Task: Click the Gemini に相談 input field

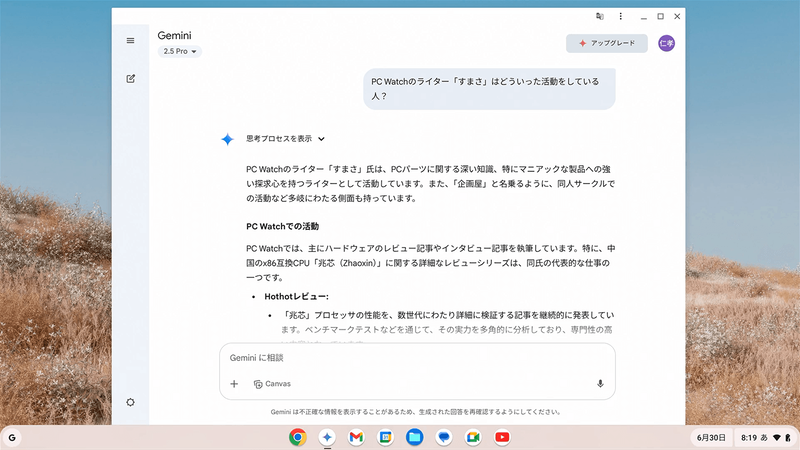Action: 417,358
